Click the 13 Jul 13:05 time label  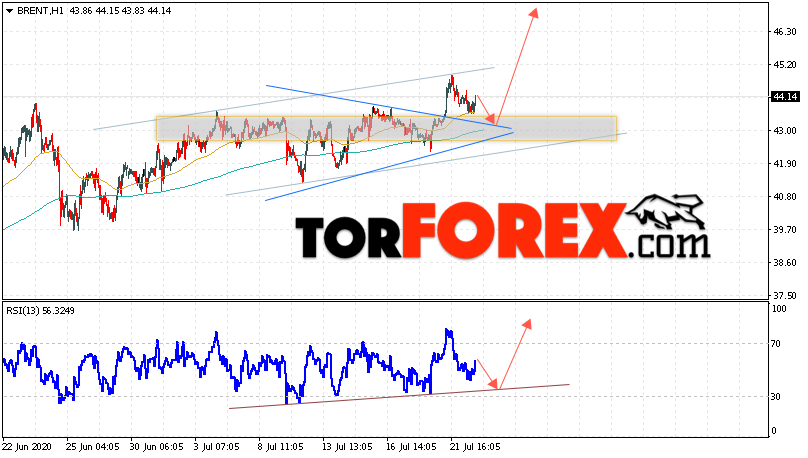pos(347,446)
